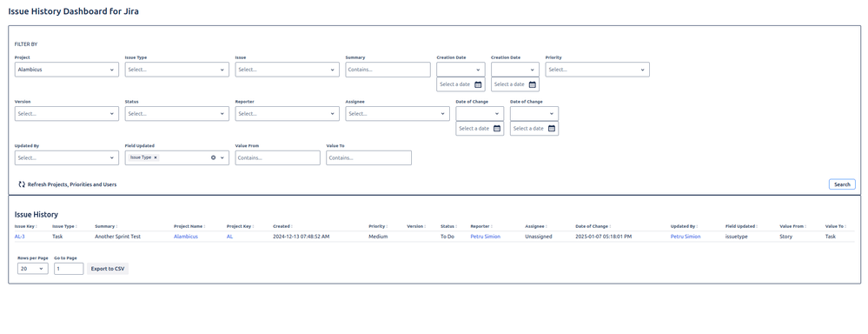
Task: Sort by Date of Change column sort icon
Action: pos(610,226)
